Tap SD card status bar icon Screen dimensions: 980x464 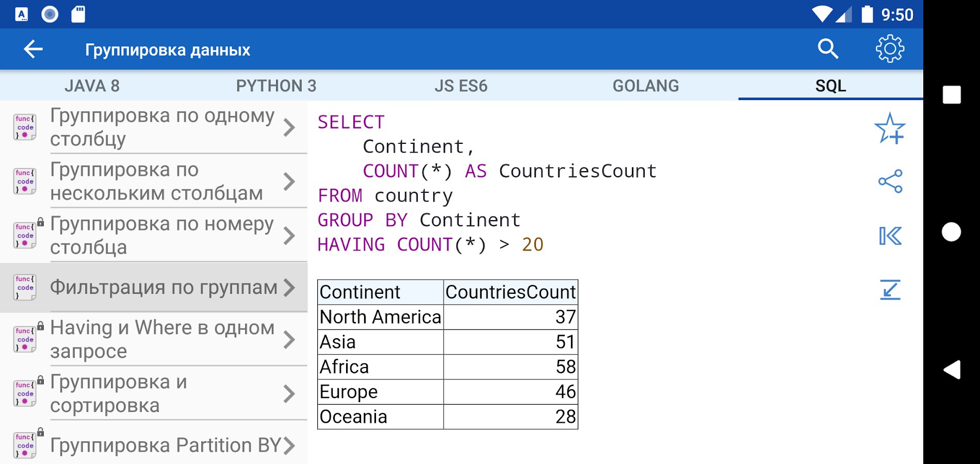[78, 14]
